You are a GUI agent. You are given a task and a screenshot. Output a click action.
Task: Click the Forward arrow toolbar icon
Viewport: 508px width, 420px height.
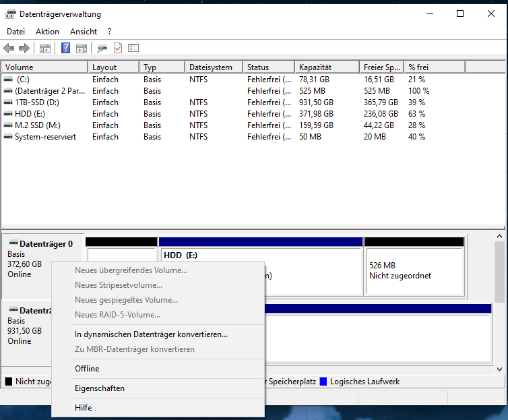[24, 49]
